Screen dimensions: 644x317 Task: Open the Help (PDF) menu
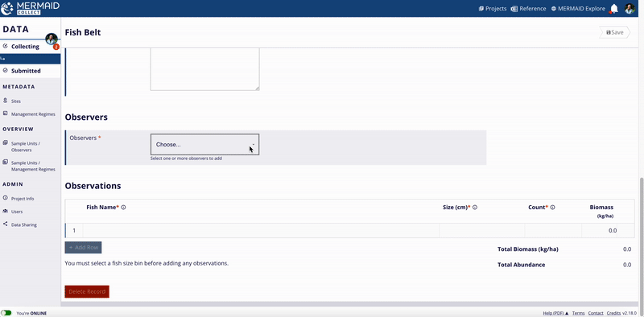coord(555,313)
